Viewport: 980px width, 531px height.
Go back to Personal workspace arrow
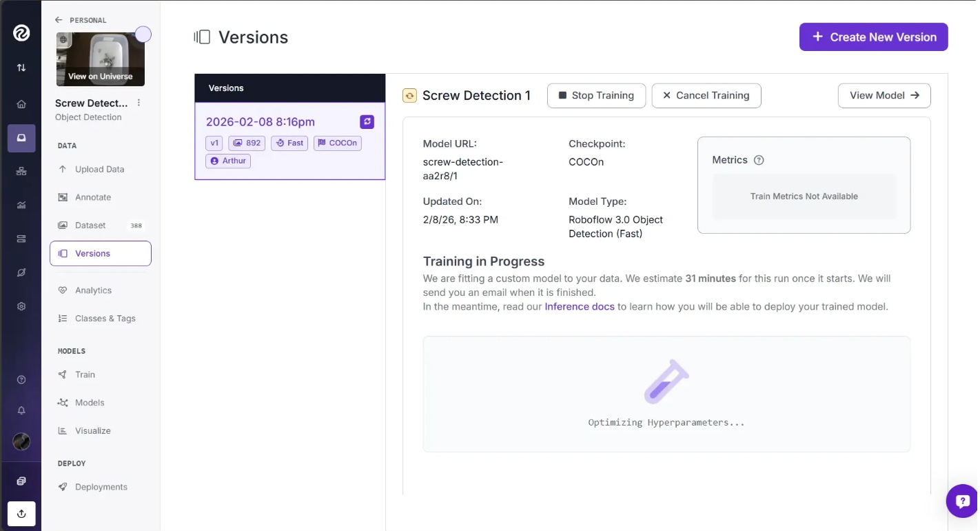(x=59, y=20)
